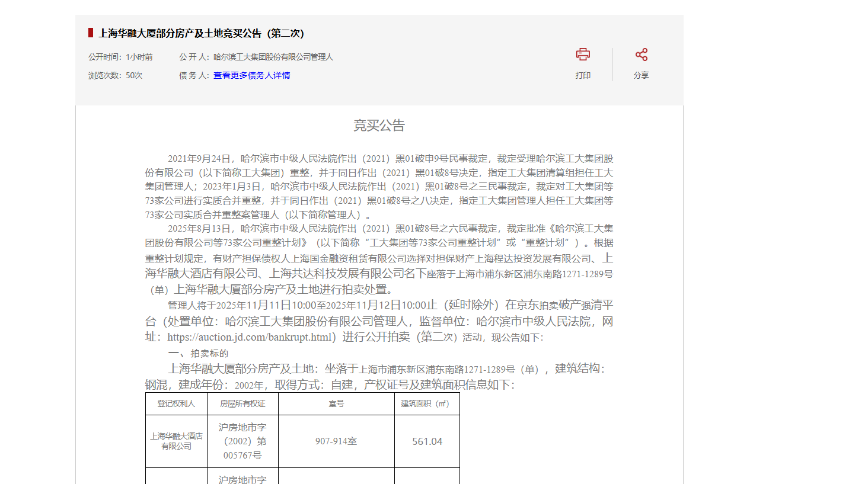Click the auction URL https://auction.jd.com/bankrupt.html

tap(250, 337)
